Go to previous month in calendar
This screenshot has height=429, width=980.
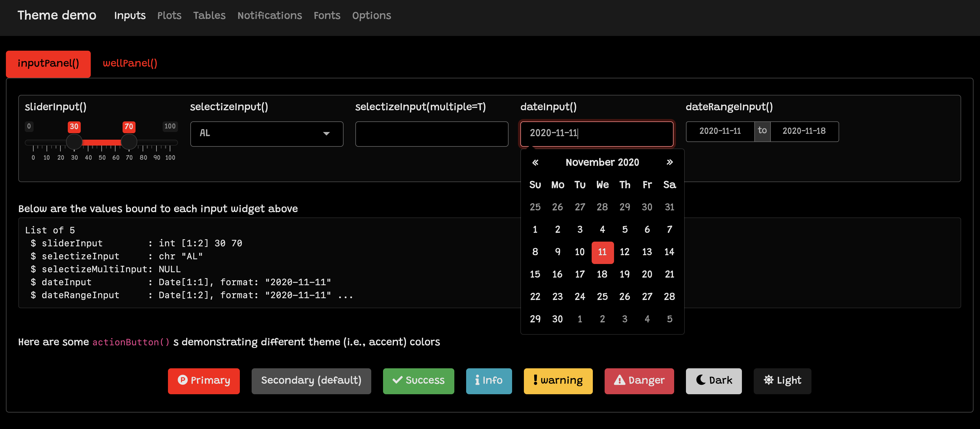[535, 162]
